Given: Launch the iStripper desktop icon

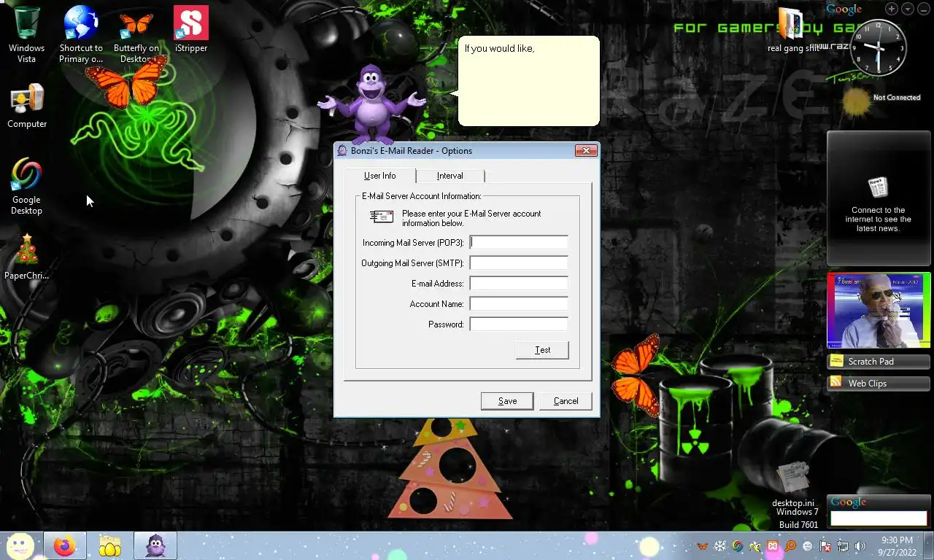Looking at the screenshot, I should click(191, 29).
